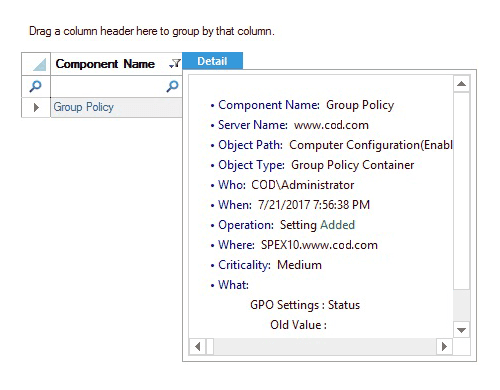Click the GPO Settings Status line
The height and width of the screenshot is (390, 500).
tap(305, 305)
